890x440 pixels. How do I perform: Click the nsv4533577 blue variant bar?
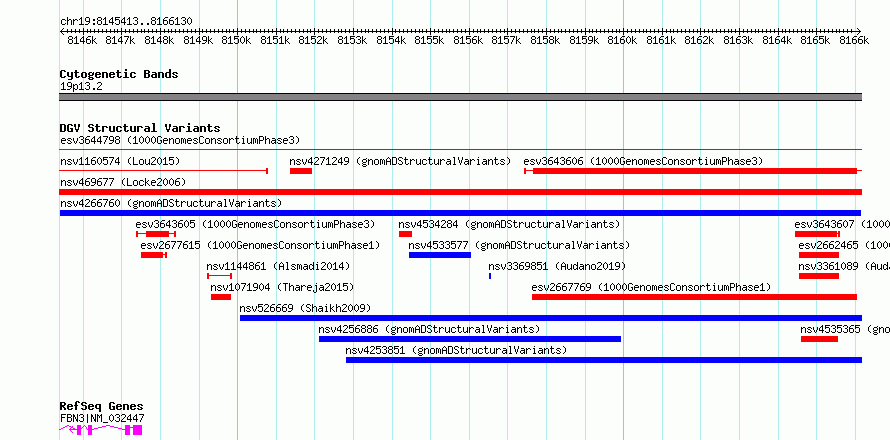point(440,255)
